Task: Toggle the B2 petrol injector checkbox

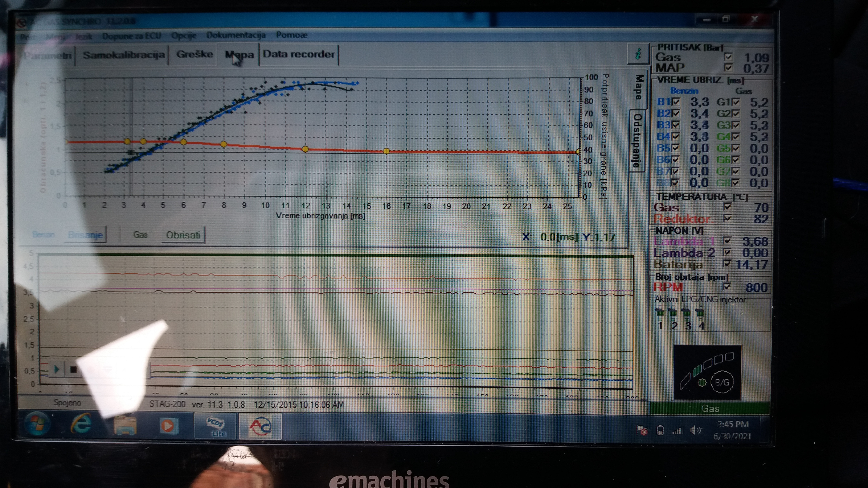Action: coord(676,113)
